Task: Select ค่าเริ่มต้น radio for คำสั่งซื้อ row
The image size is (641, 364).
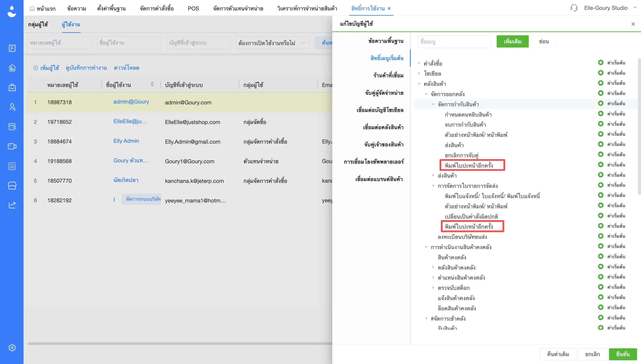Action: [600, 63]
